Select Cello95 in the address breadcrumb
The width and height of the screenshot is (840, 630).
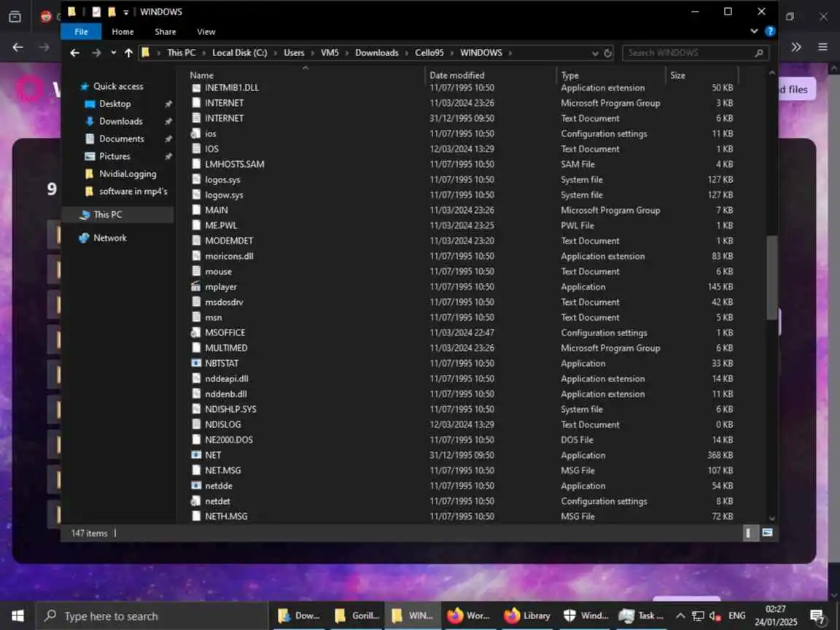click(429, 52)
